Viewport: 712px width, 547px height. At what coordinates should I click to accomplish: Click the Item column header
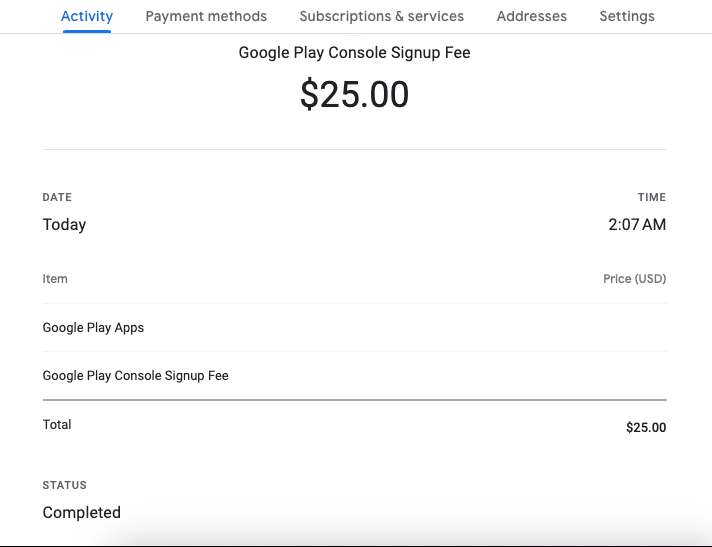pos(55,279)
